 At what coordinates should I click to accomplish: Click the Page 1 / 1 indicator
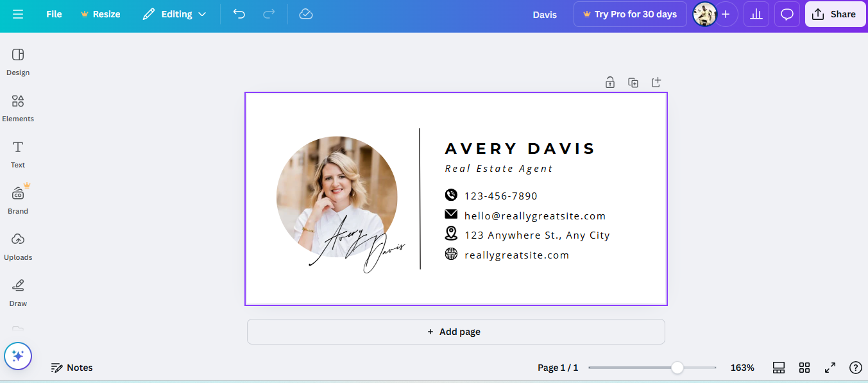(x=557, y=368)
